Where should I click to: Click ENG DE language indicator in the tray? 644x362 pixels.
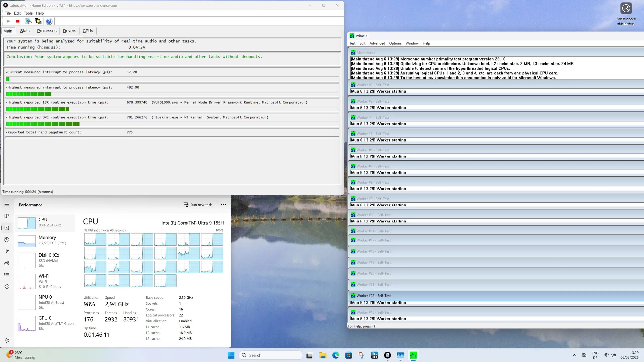coord(595,355)
